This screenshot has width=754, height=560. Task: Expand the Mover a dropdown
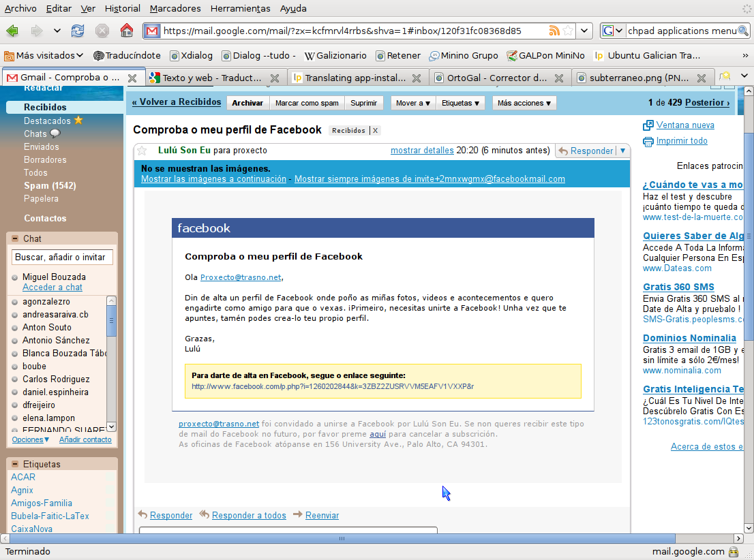tap(413, 103)
